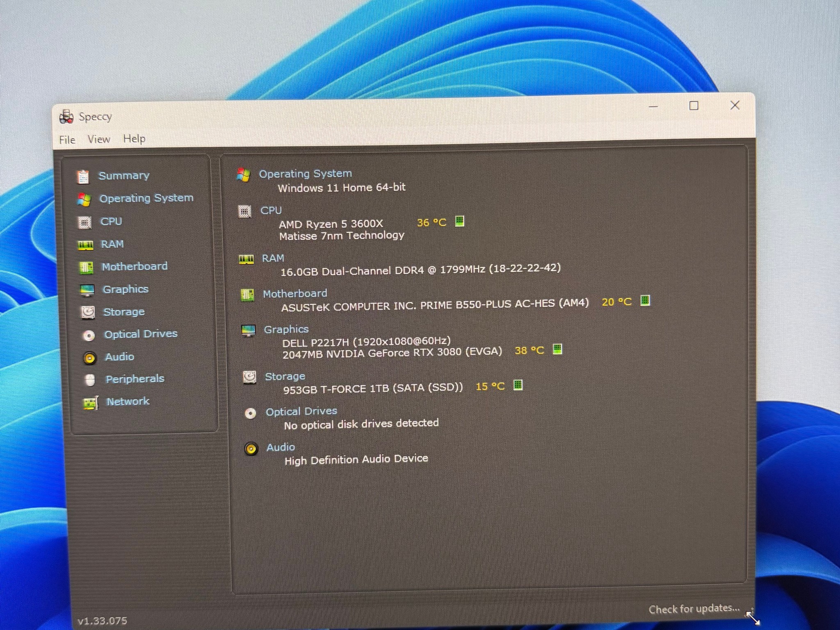Viewport: 840px width, 630px height.
Task: Click the Motherboard icon in summary panel
Action: [247, 294]
